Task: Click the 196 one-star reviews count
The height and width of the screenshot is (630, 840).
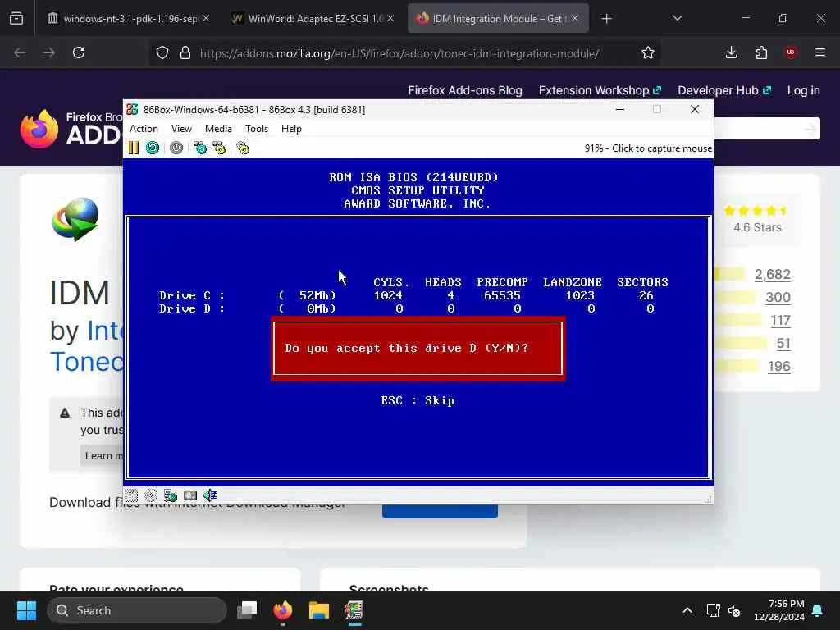Action: [x=779, y=367]
